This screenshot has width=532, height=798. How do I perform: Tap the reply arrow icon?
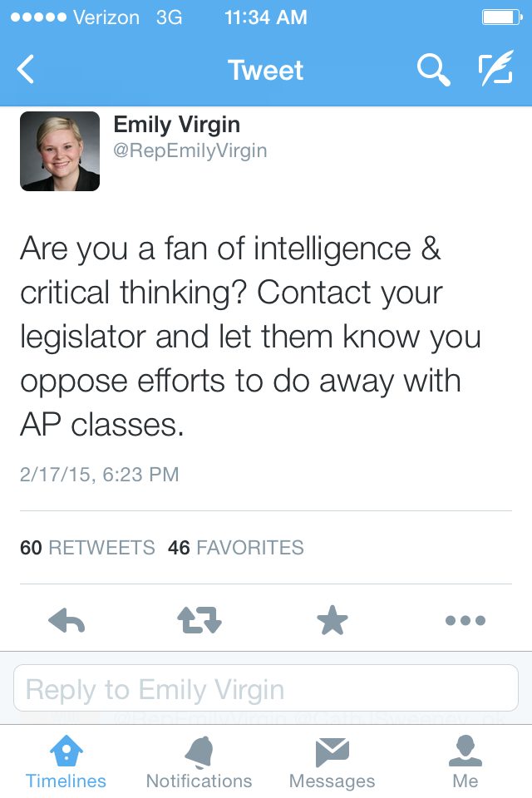66,620
